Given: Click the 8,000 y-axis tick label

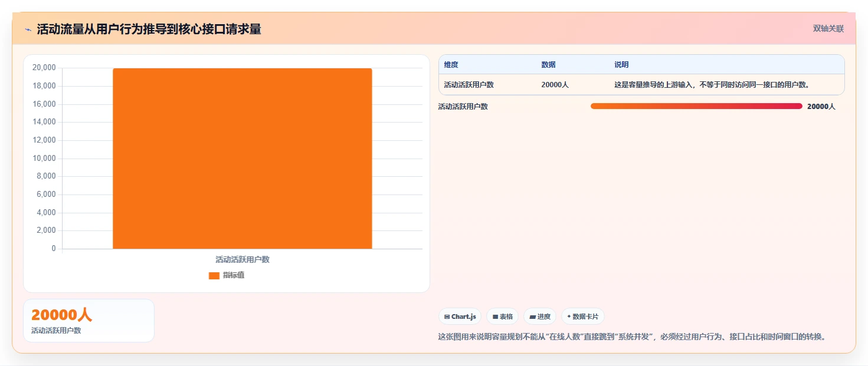Looking at the screenshot, I should (x=46, y=176).
